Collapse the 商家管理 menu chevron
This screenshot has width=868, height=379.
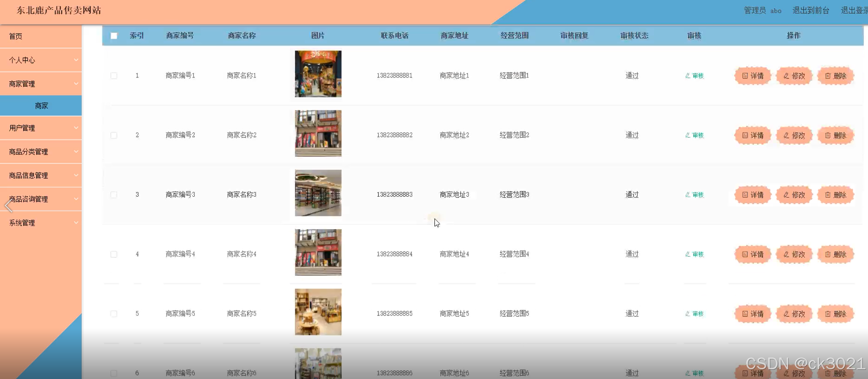[76, 84]
